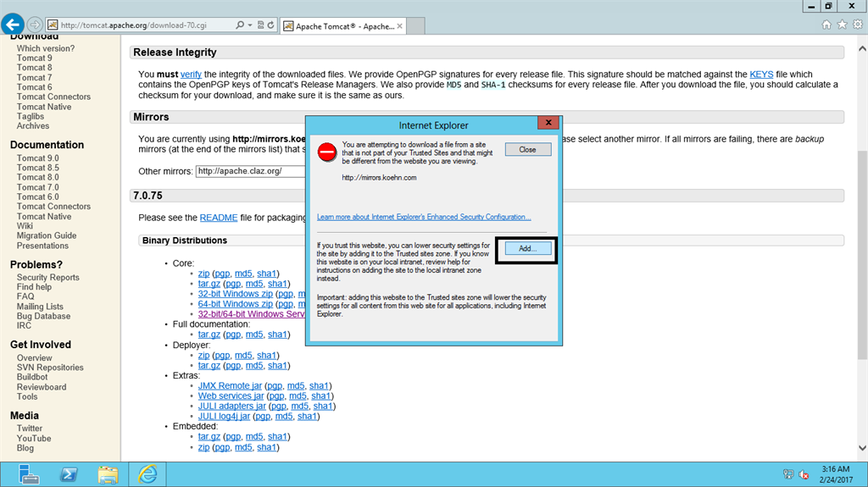Screen dimensions: 868x487
Task: Click the browser Back arrow button
Action: [x=13, y=25]
